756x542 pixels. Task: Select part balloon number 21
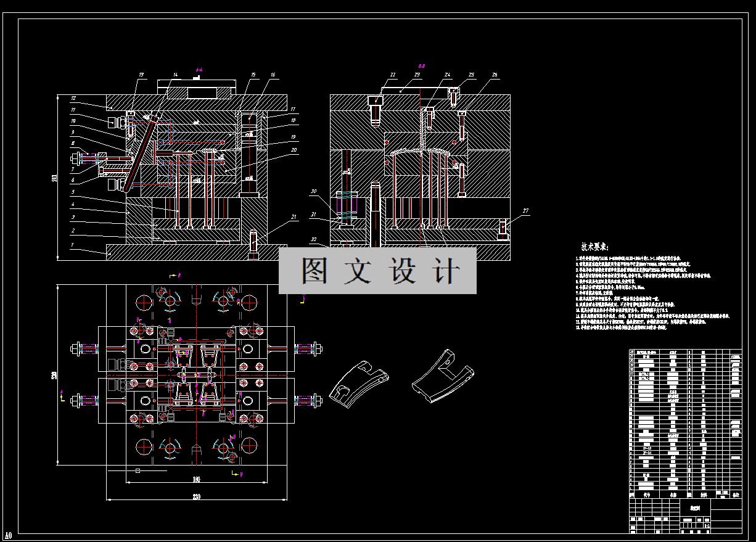294,217
